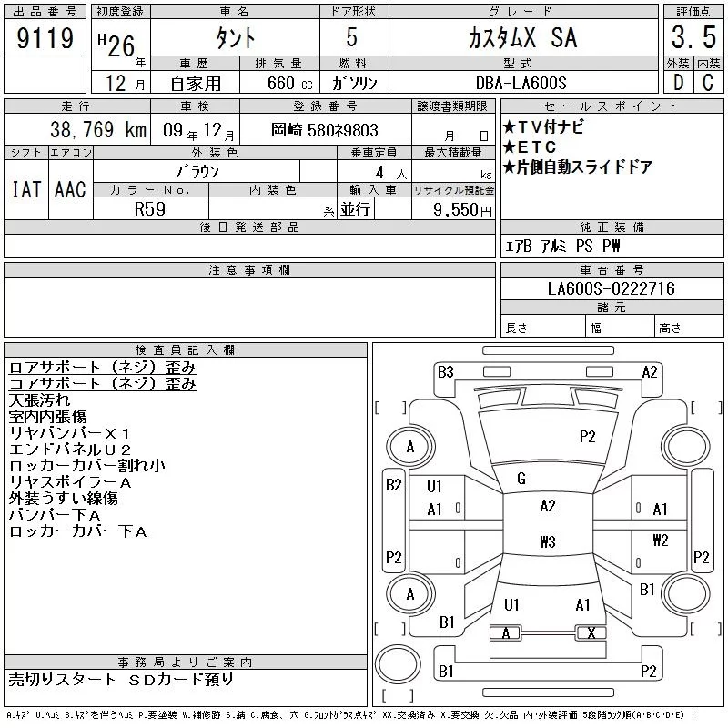
Task: Click the ★TV付ナビ sales point
Action: coord(543,126)
